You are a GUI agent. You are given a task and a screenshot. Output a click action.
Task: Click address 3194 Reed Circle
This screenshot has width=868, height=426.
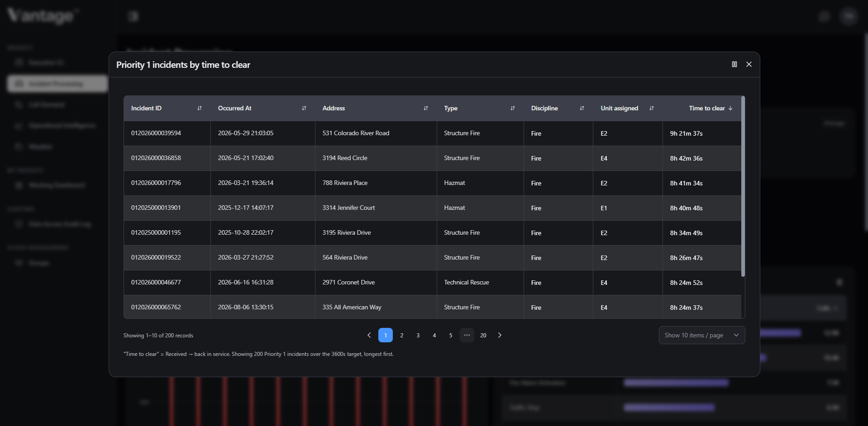click(345, 158)
